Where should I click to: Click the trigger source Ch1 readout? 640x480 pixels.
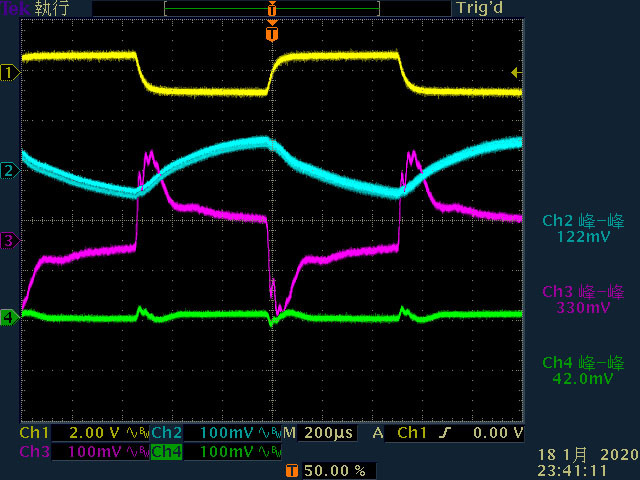coord(412,433)
